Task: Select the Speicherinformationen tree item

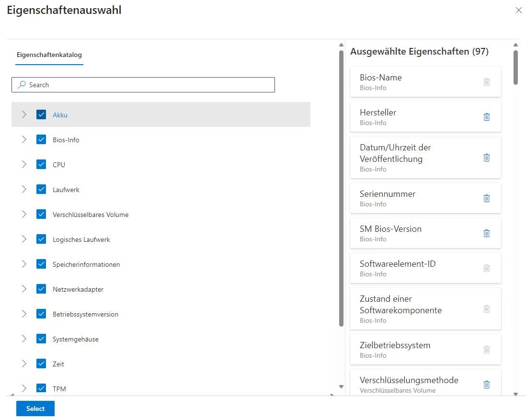Action: click(x=86, y=264)
